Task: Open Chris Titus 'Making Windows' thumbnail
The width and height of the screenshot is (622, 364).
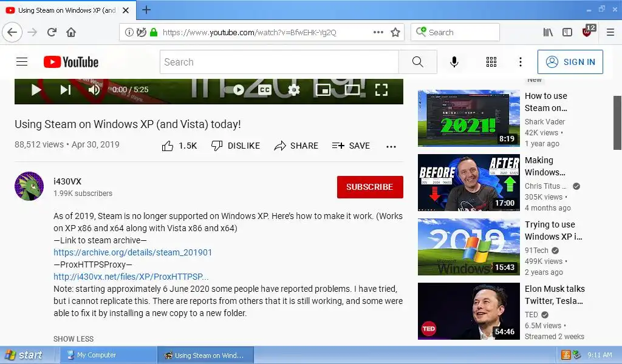Action: tap(468, 182)
